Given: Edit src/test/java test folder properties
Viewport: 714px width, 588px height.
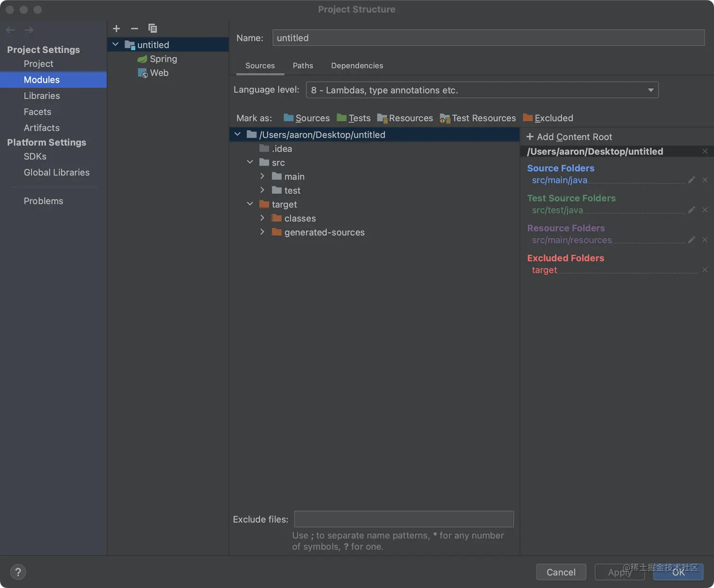Looking at the screenshot, I should click(691, 210).
